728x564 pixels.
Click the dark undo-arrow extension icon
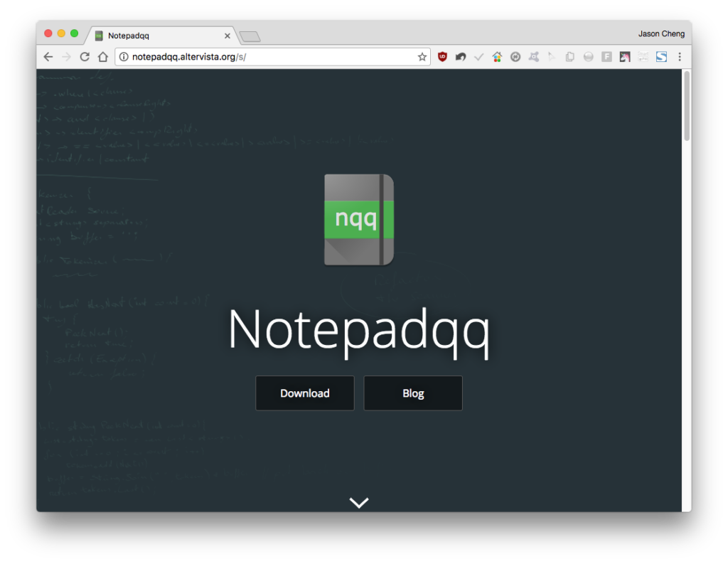coord(461,57)
